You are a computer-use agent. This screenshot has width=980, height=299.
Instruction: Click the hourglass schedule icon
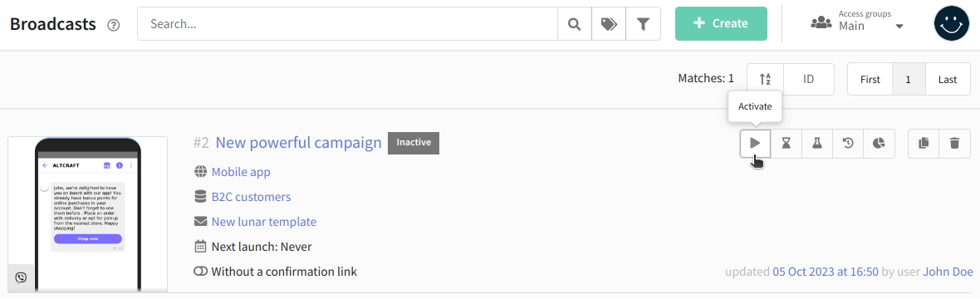coord(786,143)
